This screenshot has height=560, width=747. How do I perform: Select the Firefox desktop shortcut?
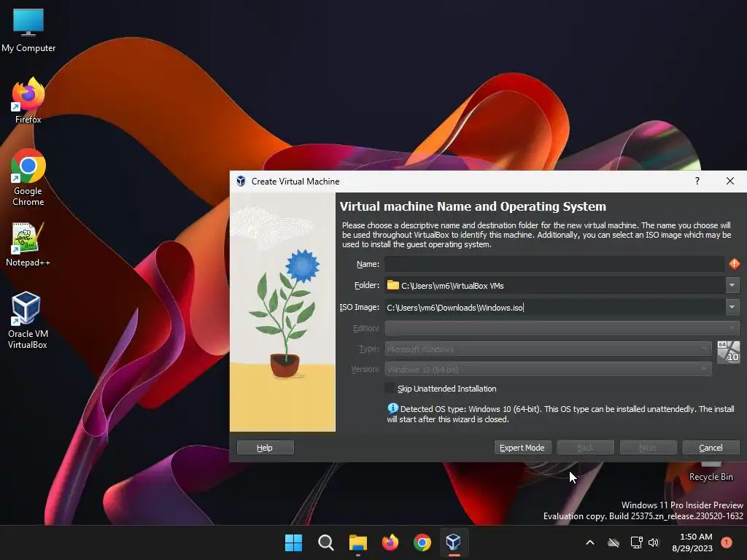(x=28, y=100)
